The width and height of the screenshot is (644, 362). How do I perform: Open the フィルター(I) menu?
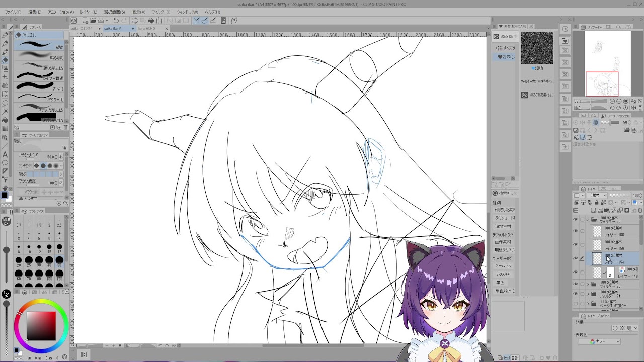[x=161, y=12]
